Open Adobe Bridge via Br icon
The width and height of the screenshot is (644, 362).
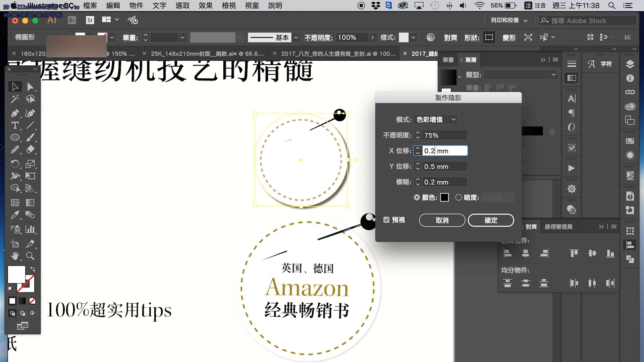point(72,20)
